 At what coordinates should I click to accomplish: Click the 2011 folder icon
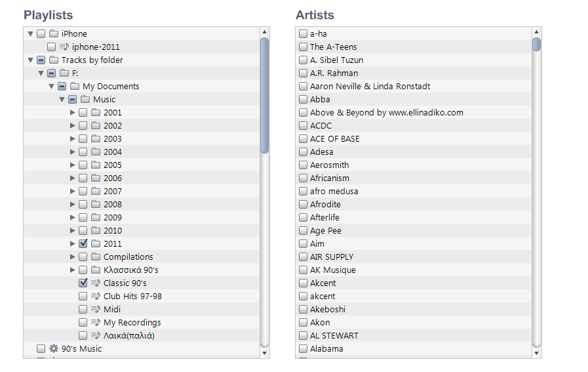click(96, 244)
